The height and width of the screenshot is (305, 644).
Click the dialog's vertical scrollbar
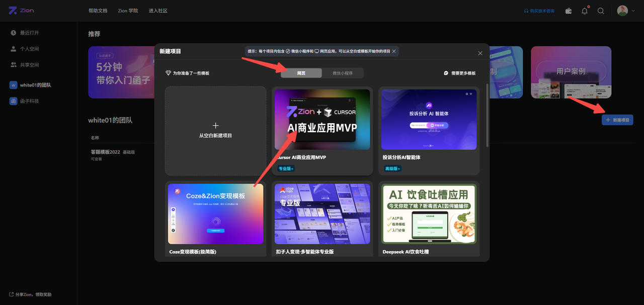(487, 116)
